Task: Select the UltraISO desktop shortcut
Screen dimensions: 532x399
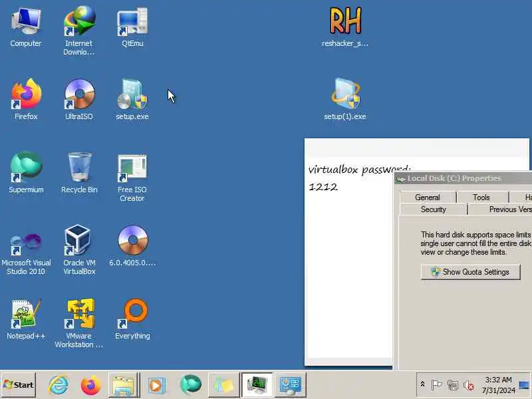Action: pos(79,99)
